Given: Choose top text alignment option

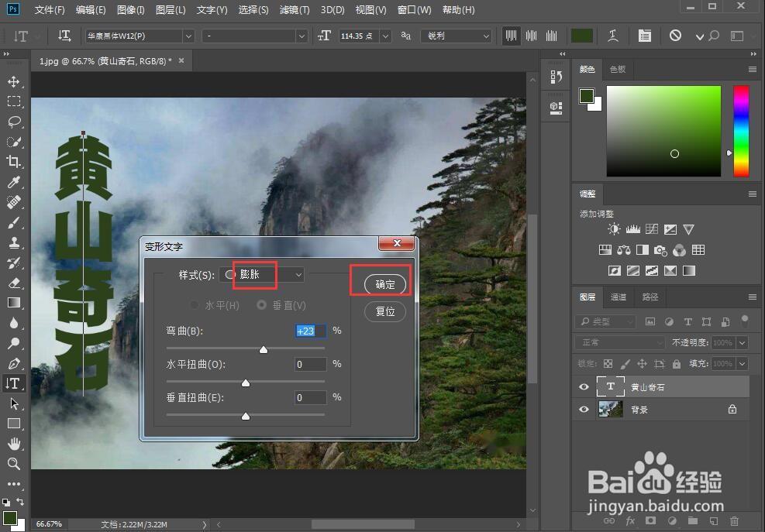Looking at the screenshot, I should point(511,36).
